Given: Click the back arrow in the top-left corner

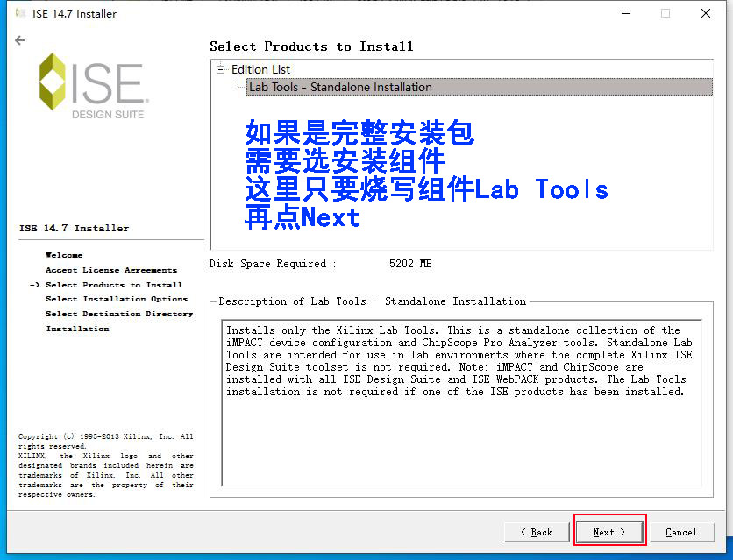Looking at the screenshot, I should pos(20,40).
